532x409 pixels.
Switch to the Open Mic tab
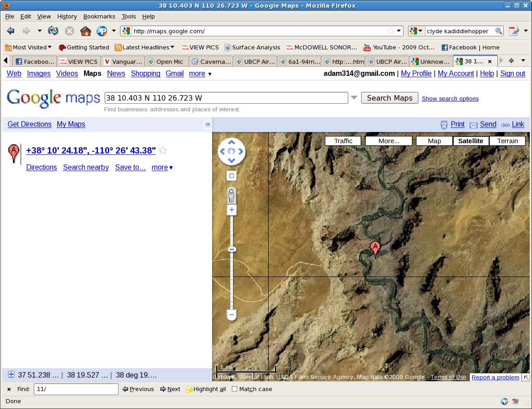(x=166, y=62)
